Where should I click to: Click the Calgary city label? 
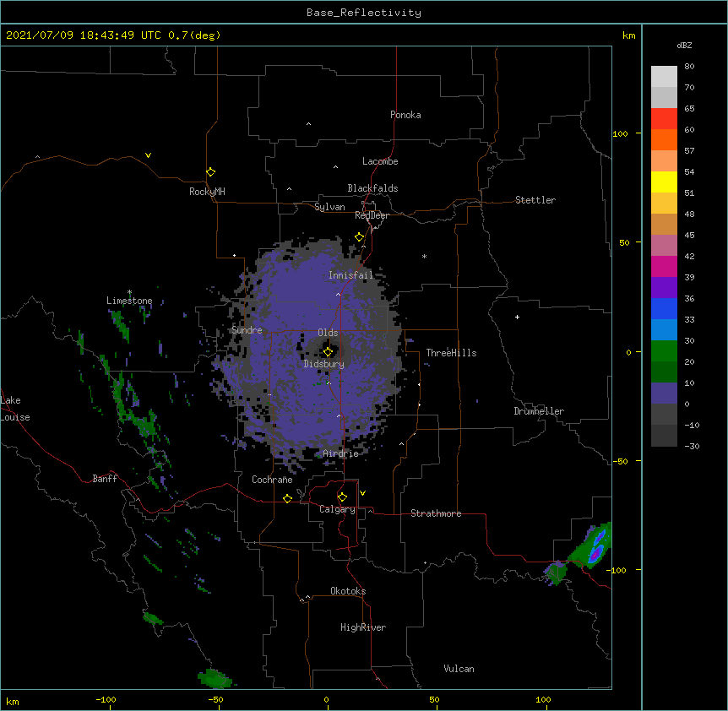[x=337, y=509]
